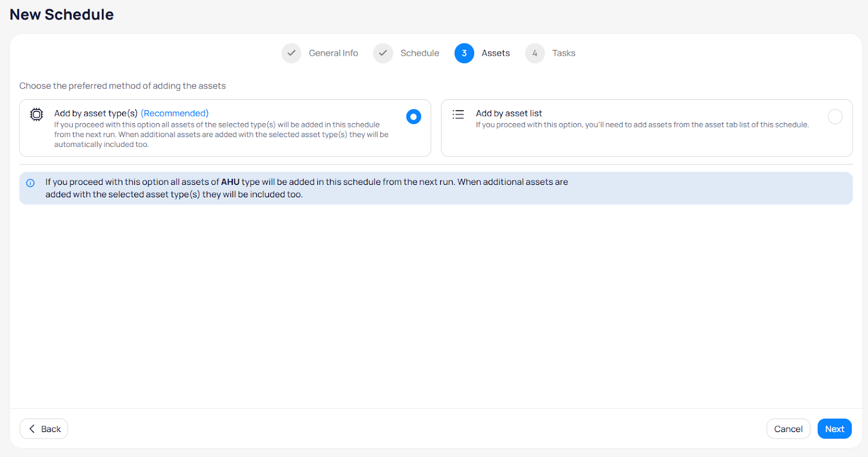Viewport: 868px width, 457px height.
Task: Go to the General Info step label
Action: tap(333, 53)
